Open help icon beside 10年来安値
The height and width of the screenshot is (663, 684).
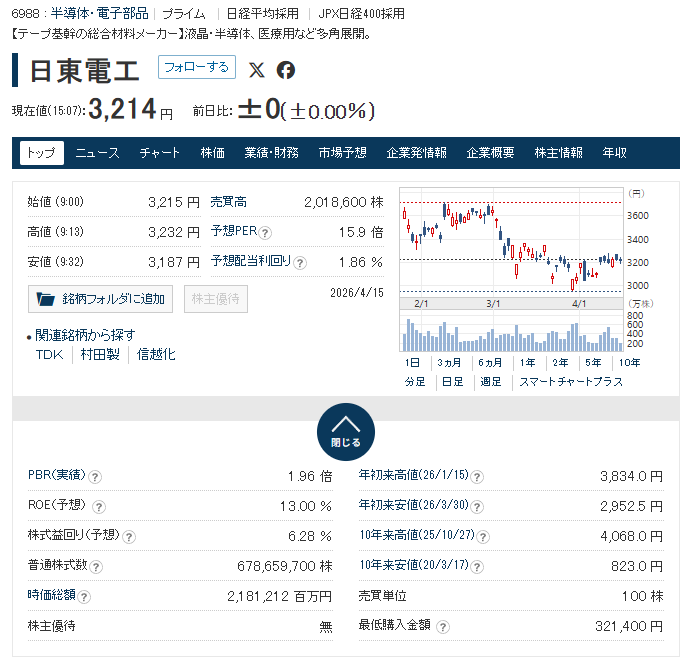[477, 567]
